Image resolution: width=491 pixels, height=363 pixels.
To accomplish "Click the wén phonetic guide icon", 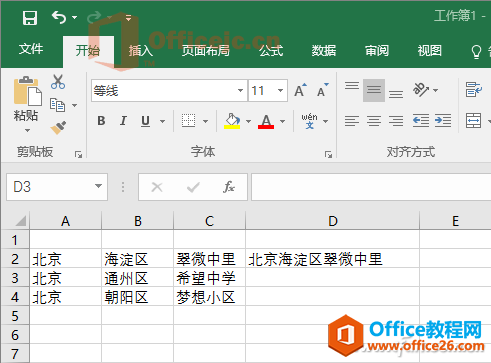I will (309, 121).
